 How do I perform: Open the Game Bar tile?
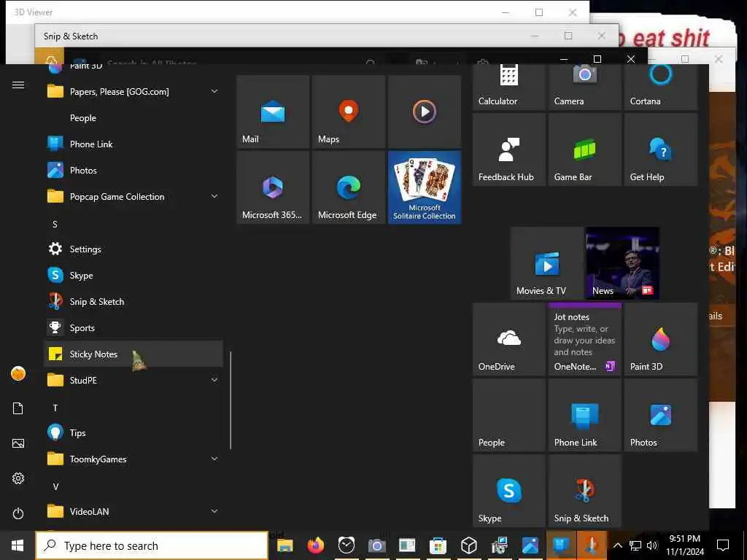tap(584, 149)
